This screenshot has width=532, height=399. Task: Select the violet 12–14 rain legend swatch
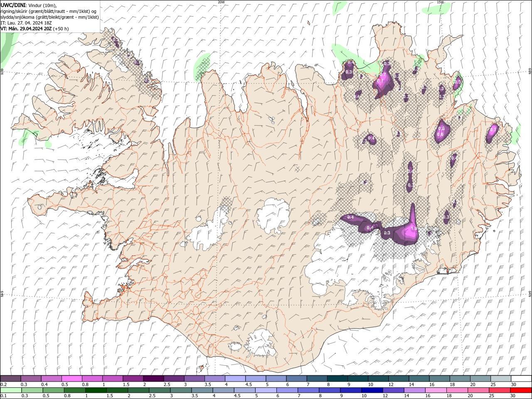(393, 390)
